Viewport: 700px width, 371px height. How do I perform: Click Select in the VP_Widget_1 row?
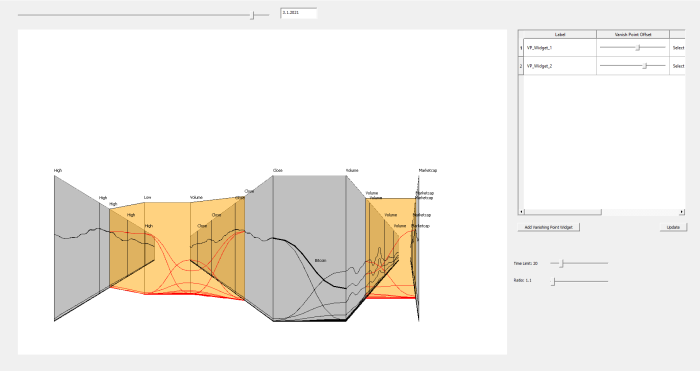click(x=678, y=48)
